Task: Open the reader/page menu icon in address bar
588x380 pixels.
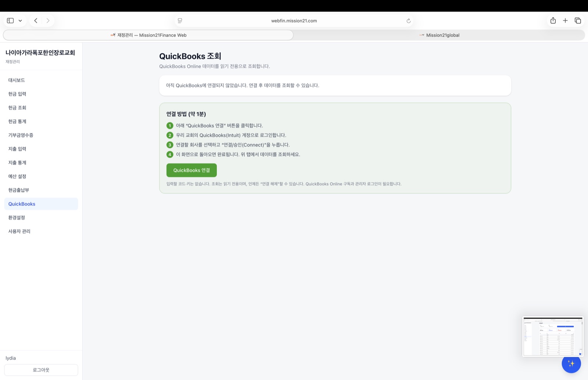Action: [180, 21]
